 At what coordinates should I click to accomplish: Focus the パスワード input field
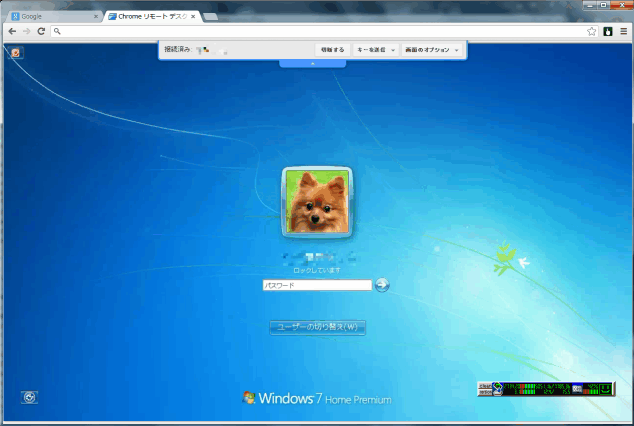(x=317, y=285)
